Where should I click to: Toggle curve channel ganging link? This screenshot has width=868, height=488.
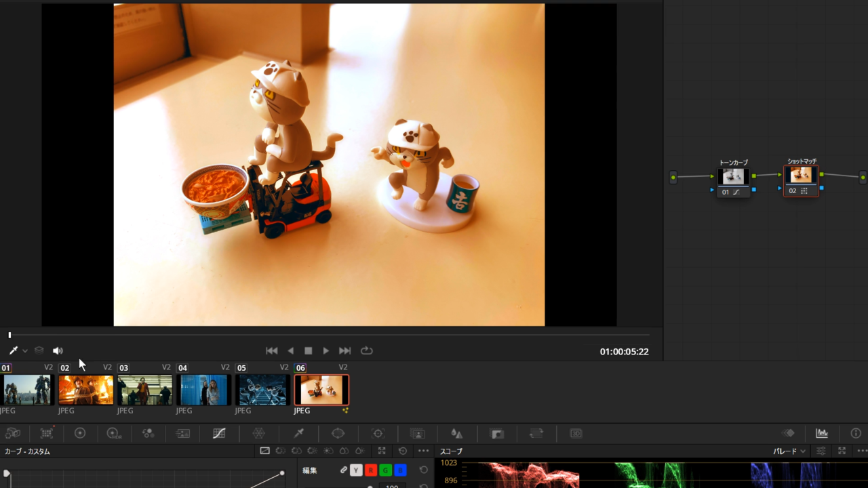tap(344, 470)
